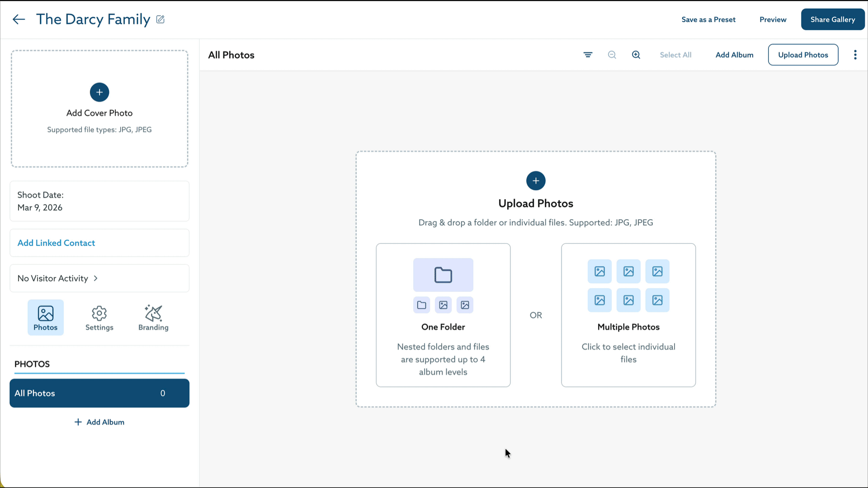Click Preview in the top bar
868x488 pixels.
(x=773, y=19)
